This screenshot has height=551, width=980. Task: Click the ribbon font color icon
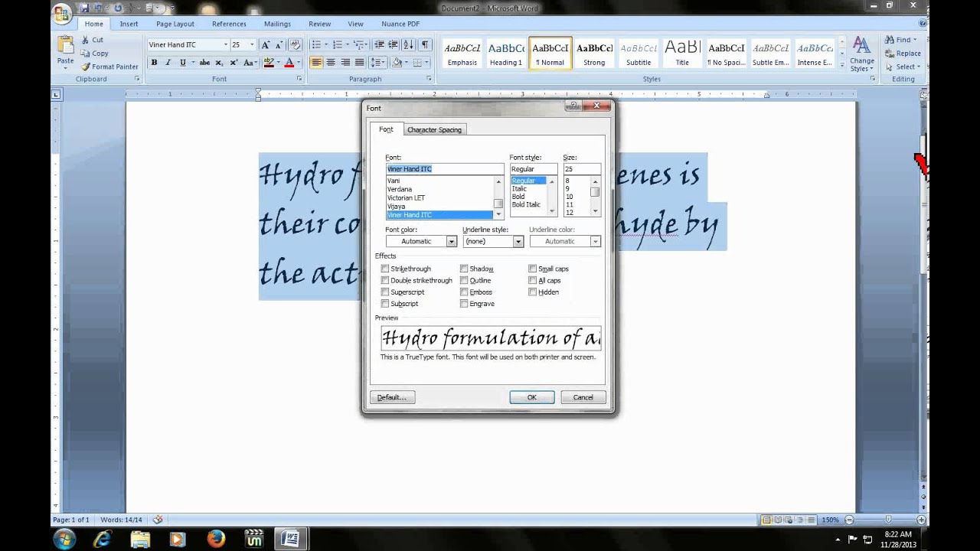289,63
